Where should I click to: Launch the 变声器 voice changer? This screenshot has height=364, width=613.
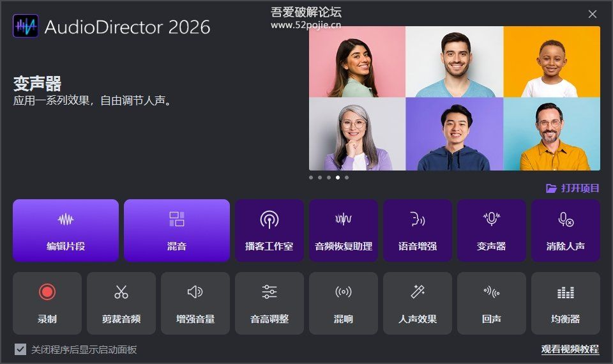pos(492,231)
